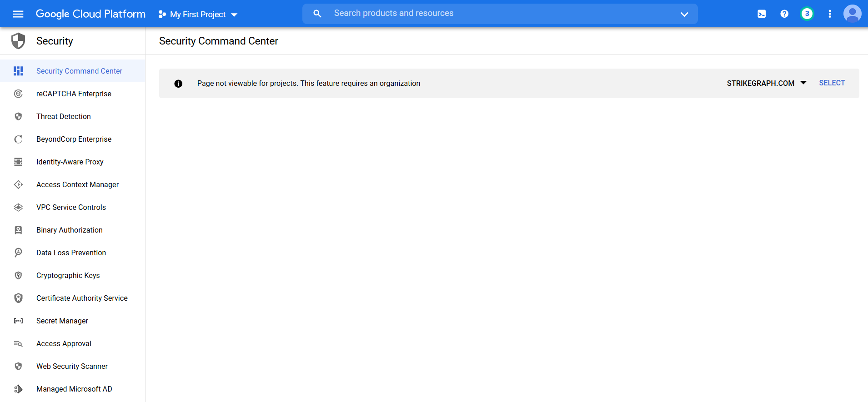Click the Managed Microsoft AD icon
868x402 pixels.
click(x=18, y=389)
